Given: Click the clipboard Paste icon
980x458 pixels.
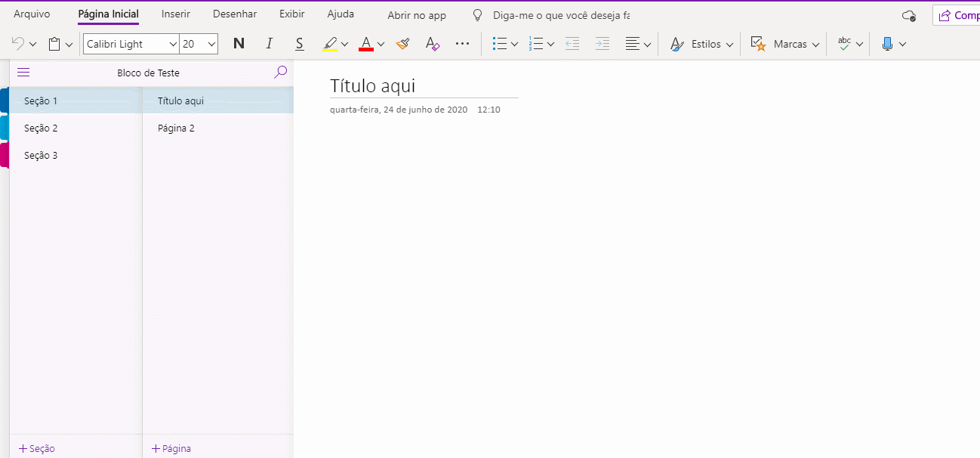Looking at the screenshot, I should [x=54, y=45].
